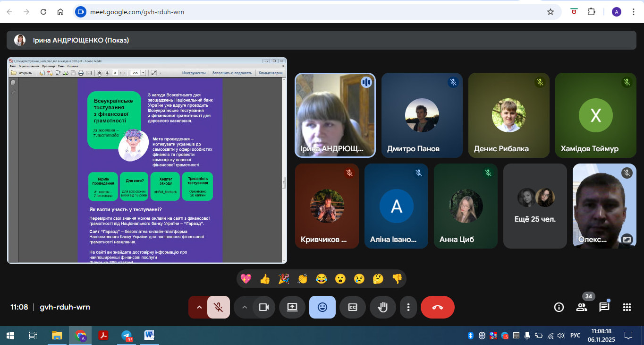Open Telegram from the taskbar
The height and width of the screenshot is (345, 644).
point(127,336)
